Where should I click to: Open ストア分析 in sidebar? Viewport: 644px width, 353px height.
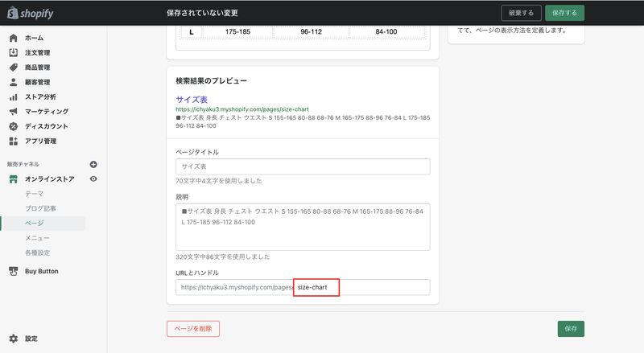[x=40, y=96]
